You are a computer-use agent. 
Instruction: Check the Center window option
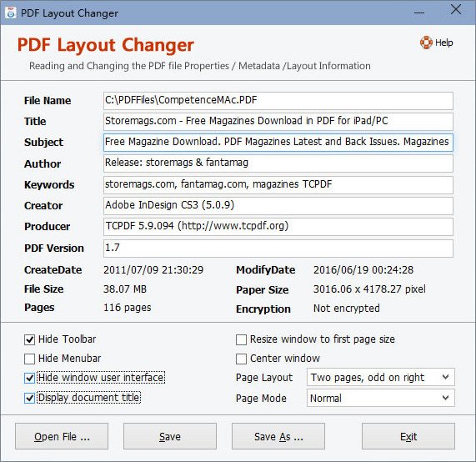click(x=242, y=359)
